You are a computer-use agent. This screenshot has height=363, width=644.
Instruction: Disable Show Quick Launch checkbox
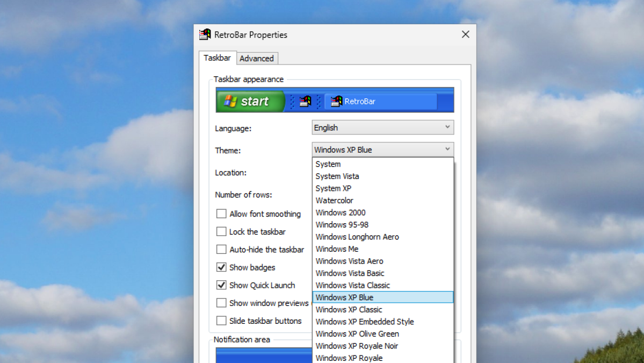(x=221, y=285)
